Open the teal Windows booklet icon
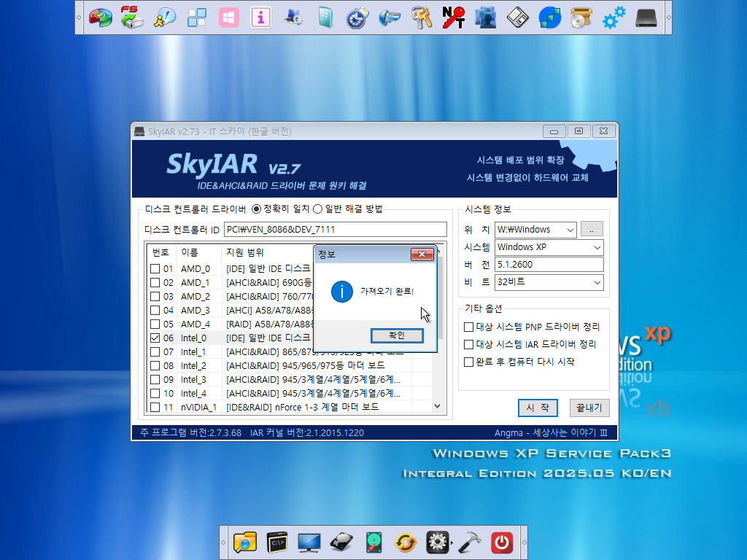 (325, 17)
